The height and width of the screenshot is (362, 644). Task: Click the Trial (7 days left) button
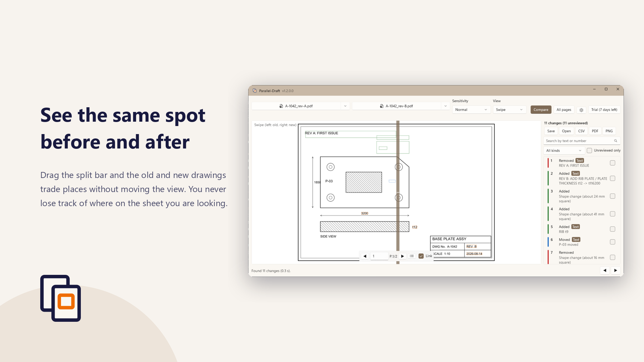(x=604, y=110)
